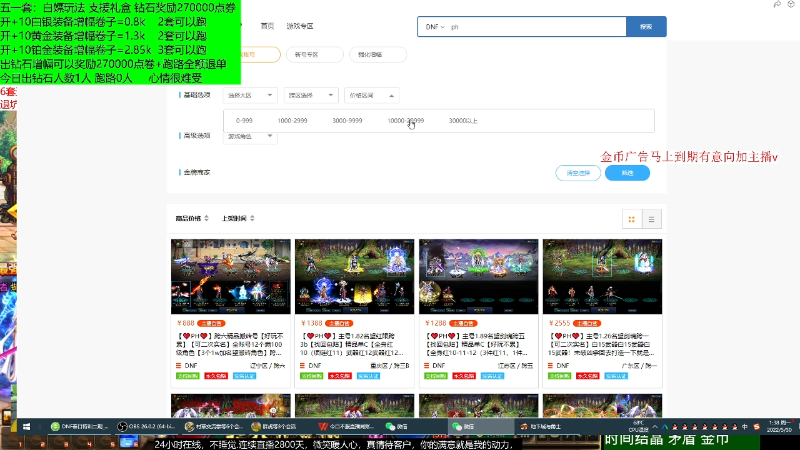Click orange badge next to ¥888 price
Screen dimensions: 800x450
[x=211, y=323]
